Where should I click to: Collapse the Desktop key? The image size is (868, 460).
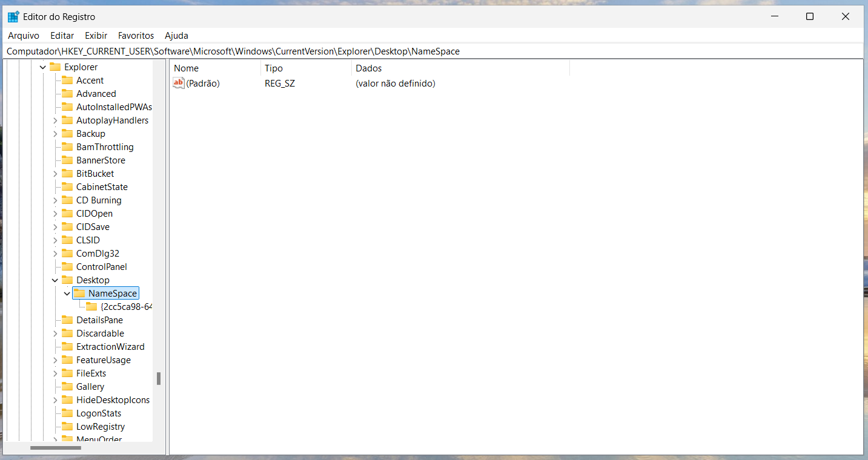55,280
